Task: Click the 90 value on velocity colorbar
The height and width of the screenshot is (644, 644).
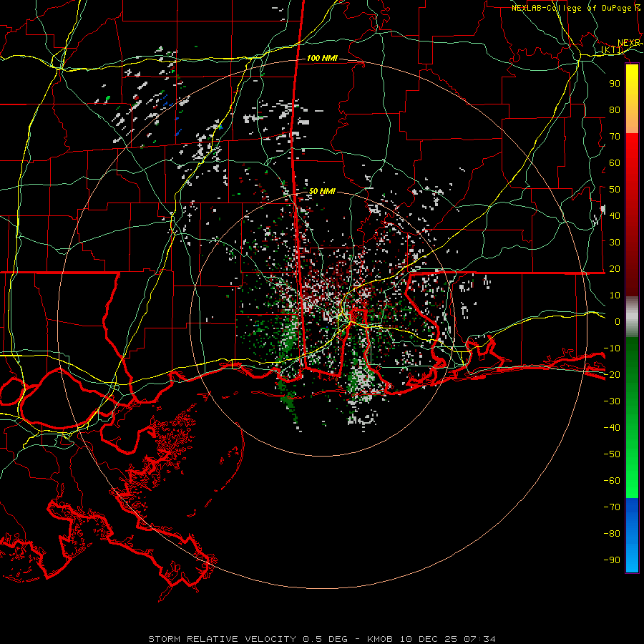Action: click(615, 84)
